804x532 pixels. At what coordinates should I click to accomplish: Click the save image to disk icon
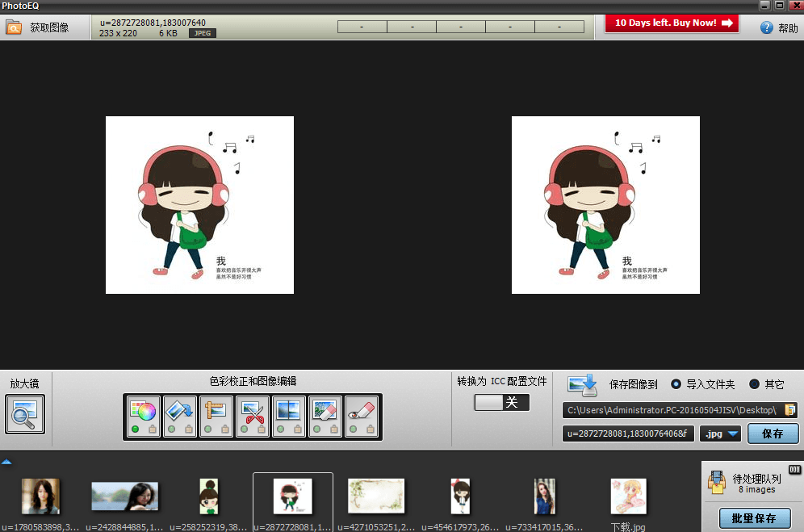[x=583, y=385]
